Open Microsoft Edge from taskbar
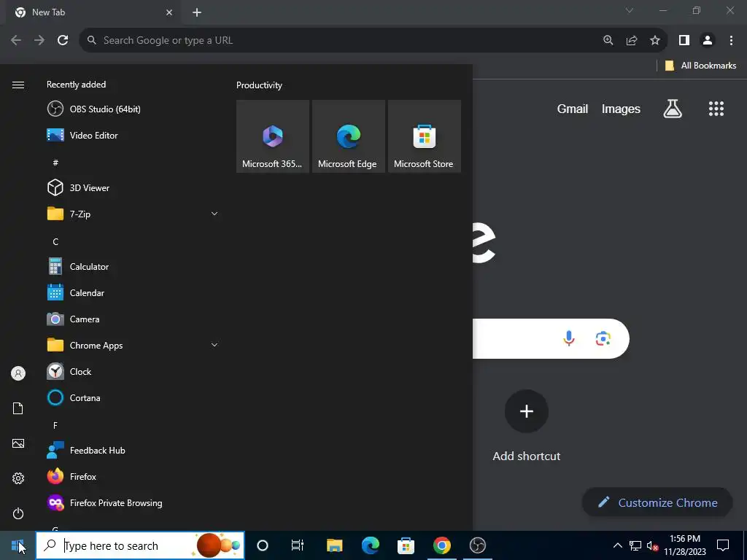The height and width of the screenshot is (560, 747). point(370,545)
